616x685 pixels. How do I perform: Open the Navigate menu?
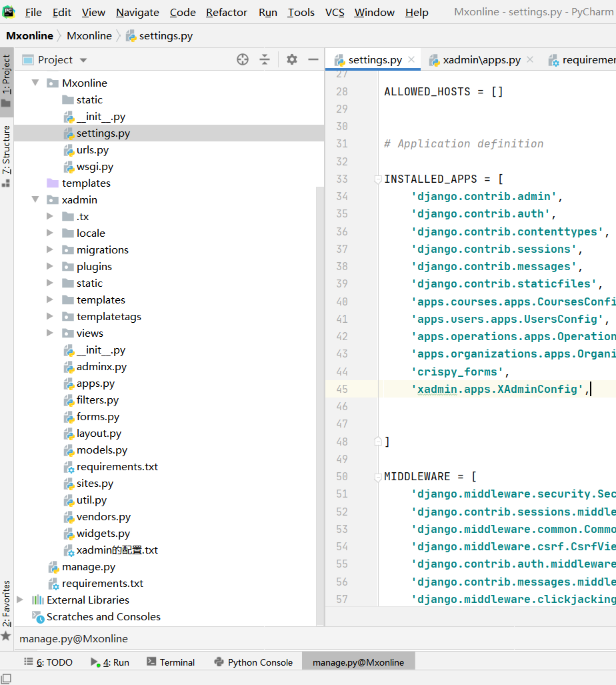[x=137, y=12]
